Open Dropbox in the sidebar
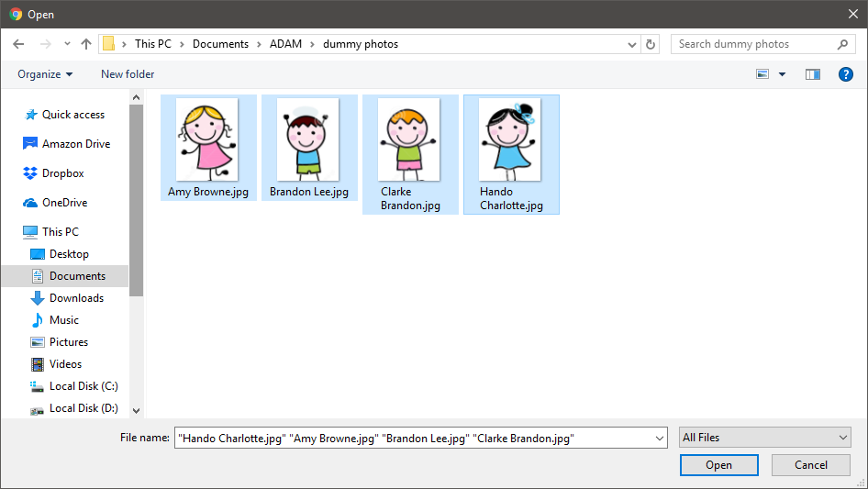868x489 pixels. click(x=62, y=173)
